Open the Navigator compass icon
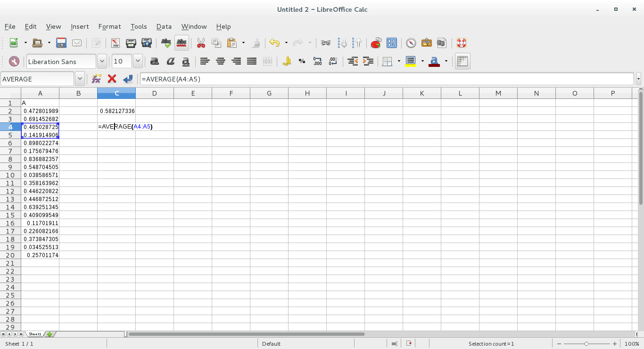Image resolution: width=644 pixels, height=349 pixels. click(x=411, y=43)
